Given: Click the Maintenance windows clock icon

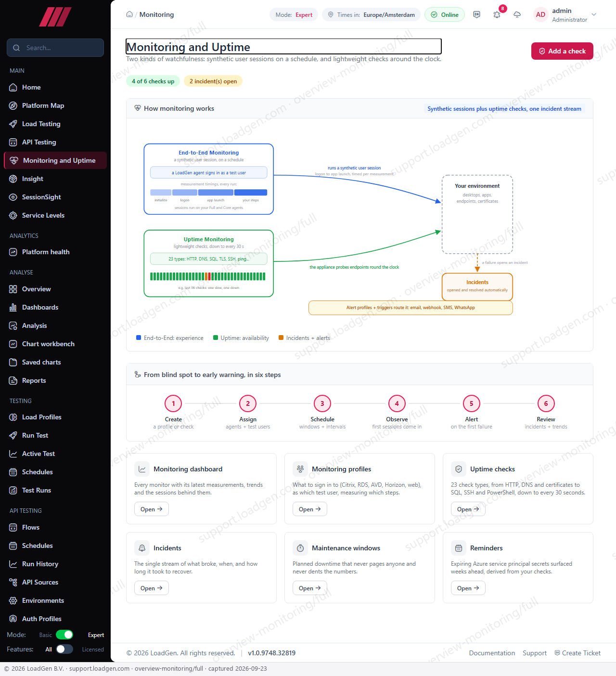Looking at the screenshot, I should point(300,548).
